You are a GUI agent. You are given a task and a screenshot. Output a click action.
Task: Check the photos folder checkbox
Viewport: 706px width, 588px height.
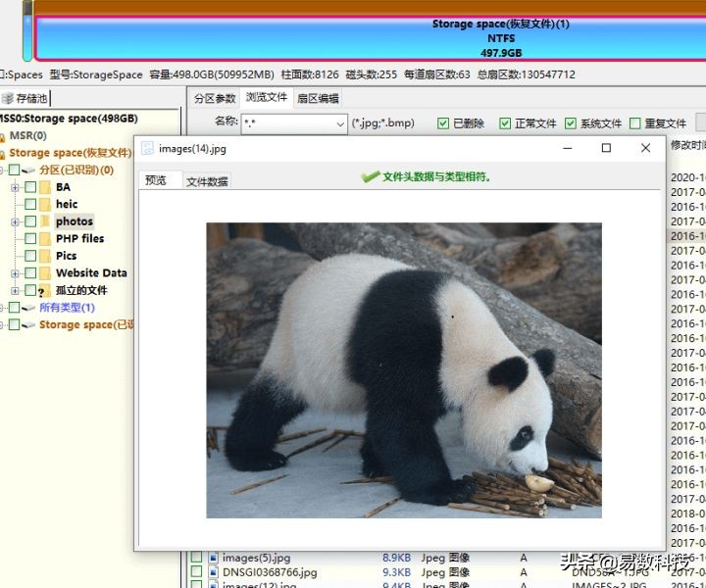[30, 221]
